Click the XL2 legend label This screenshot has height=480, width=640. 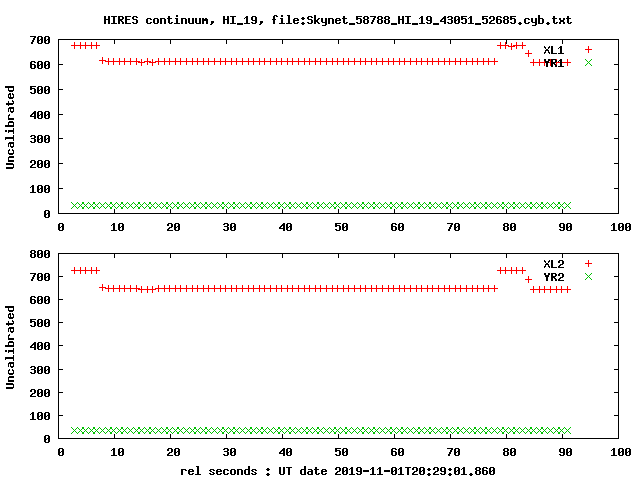(553, 264)
